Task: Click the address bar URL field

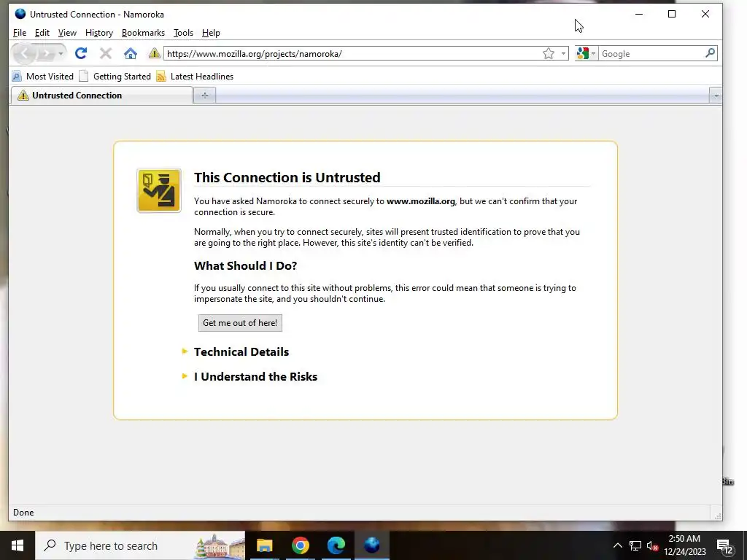Action: tap(352, 54)
